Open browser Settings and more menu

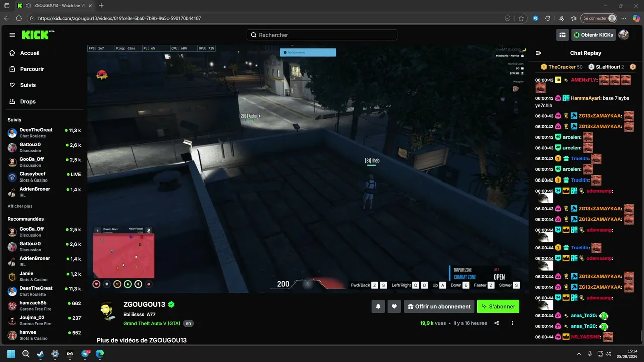click(625, 18)
